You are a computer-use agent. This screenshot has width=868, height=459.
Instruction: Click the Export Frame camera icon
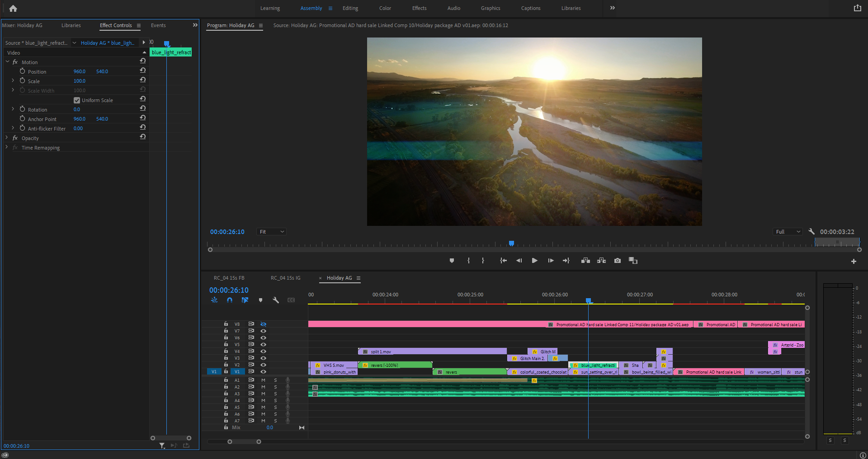click(x=617, y=261)
